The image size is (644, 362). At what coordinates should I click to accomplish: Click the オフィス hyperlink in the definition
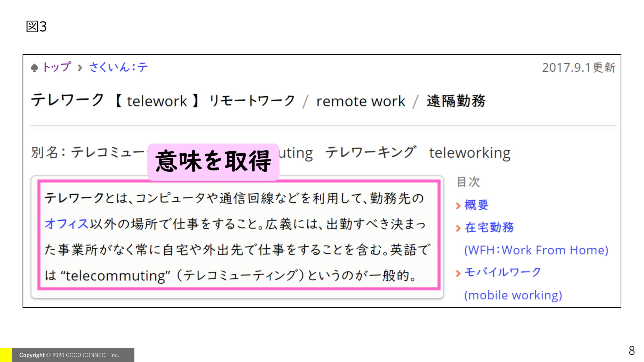66,224
